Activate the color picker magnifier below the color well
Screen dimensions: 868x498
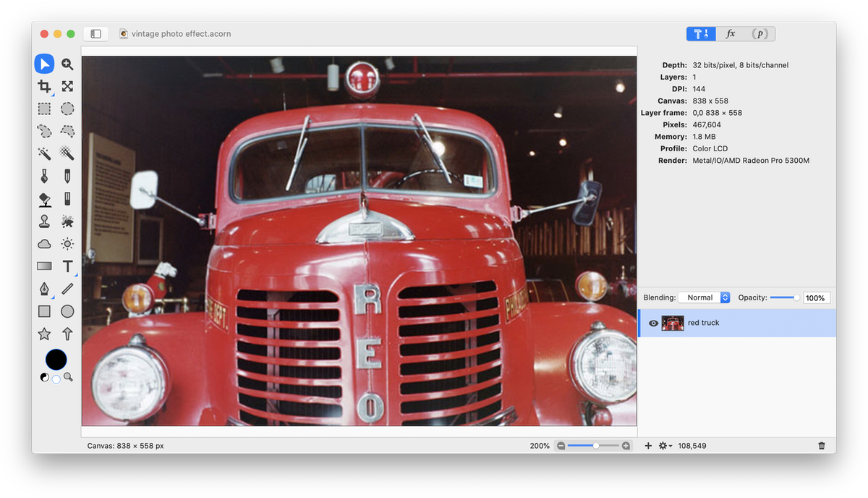coord(68,377)
